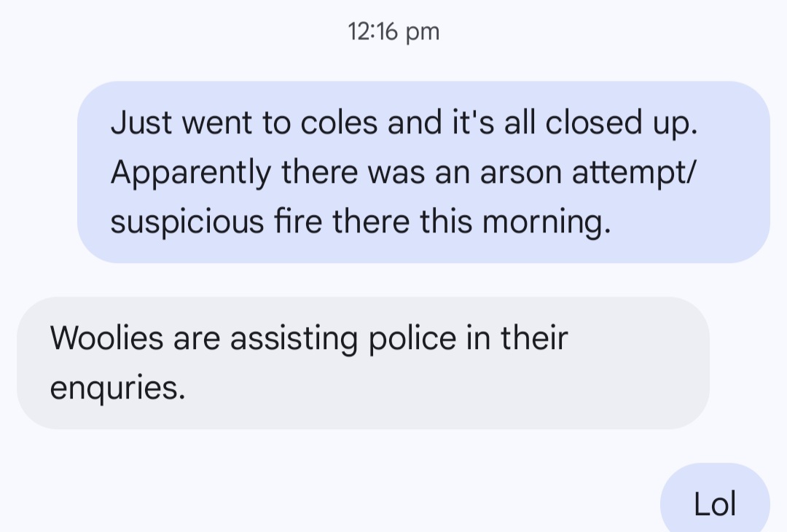Click the word "Woolies" in received message
The width and height of the screenshot is (787, 532).
(106, 339)
